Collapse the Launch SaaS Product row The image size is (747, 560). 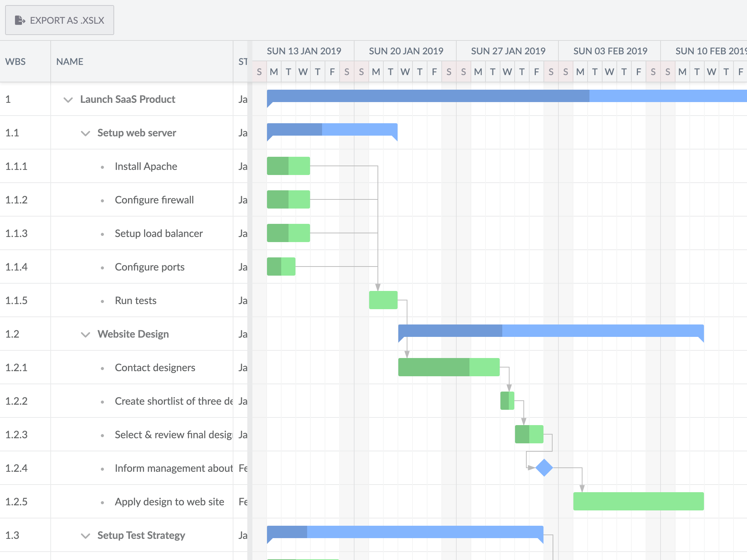(x=68, y=99)
